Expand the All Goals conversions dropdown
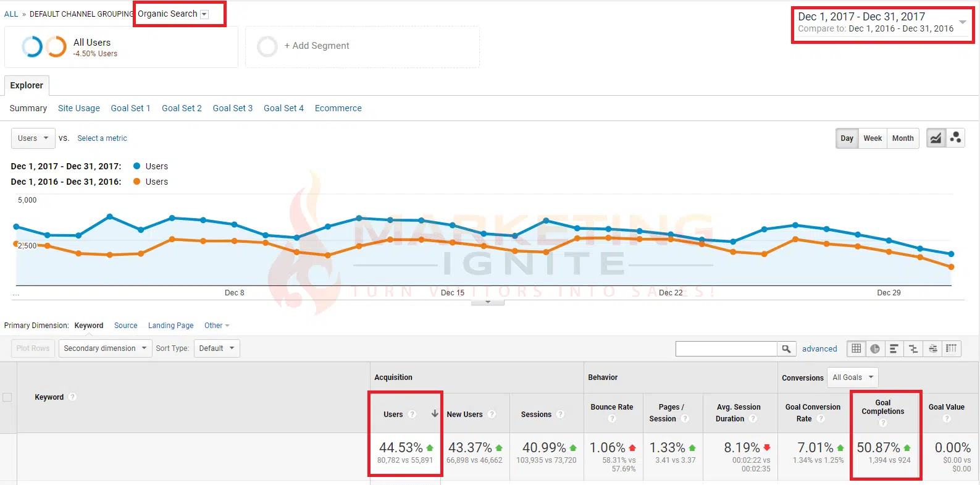This screenshot has width=980, height=485. 852,377
